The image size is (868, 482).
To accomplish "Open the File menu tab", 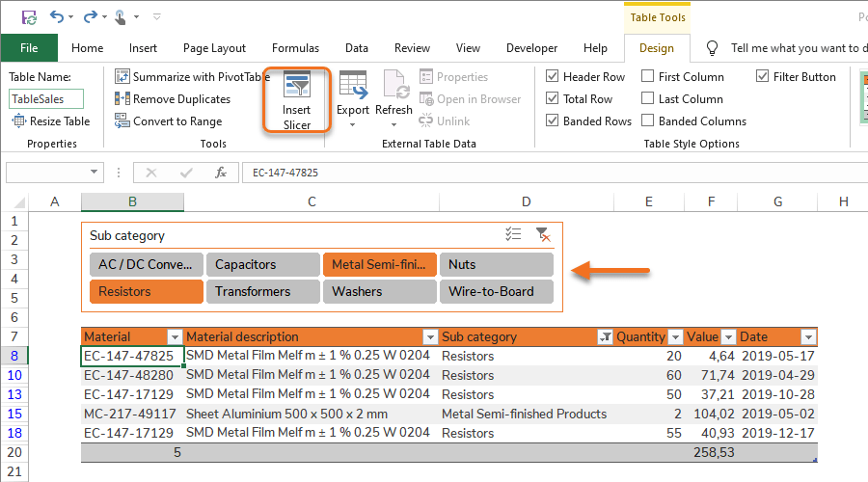I will pyautogui.click(x=29, y=48).
